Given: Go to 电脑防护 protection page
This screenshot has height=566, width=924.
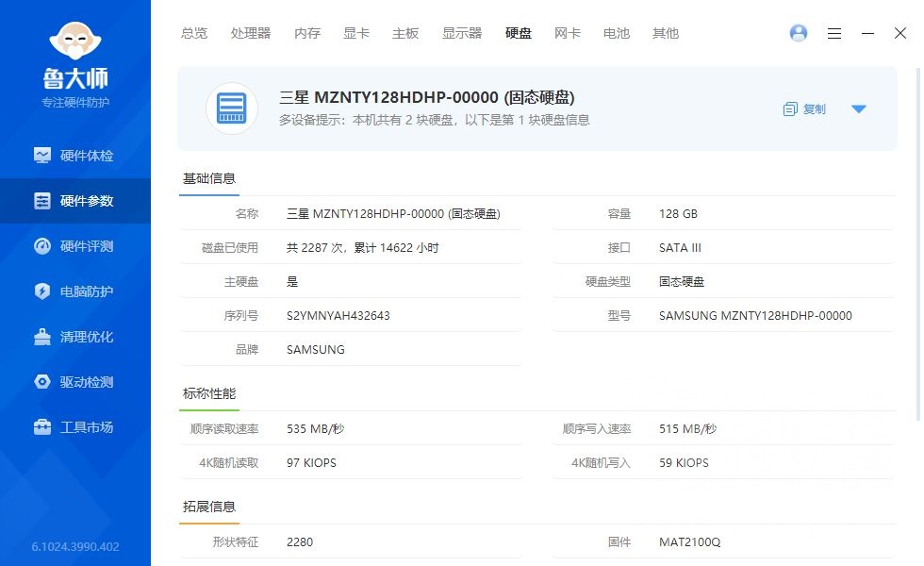Looking at the screenshot, I should pyautogui.click(x=75, y=291).
